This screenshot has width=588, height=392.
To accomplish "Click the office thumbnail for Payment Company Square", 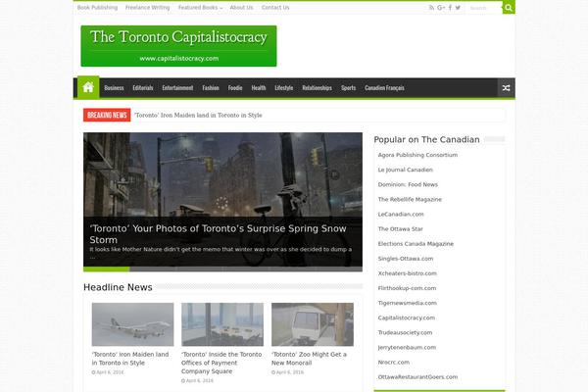I will click(222, 324).
